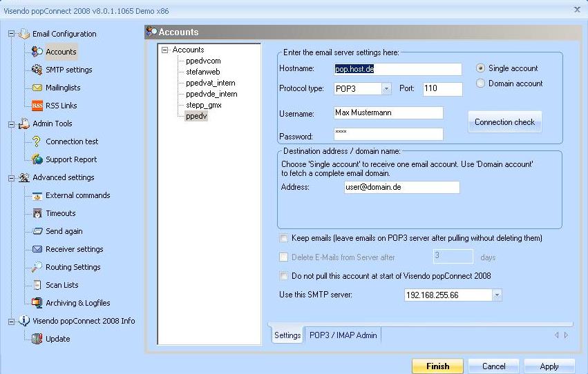Viewport: 588px width, 374px height.
Task: Click the SMTP settings gear icon
Action: click(37, 70)
